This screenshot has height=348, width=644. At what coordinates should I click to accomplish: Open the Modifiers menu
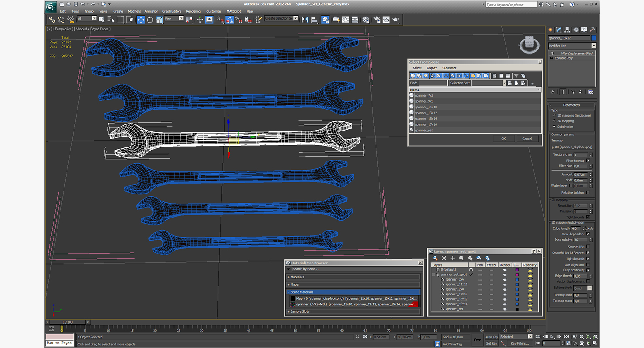pos(134,11)
